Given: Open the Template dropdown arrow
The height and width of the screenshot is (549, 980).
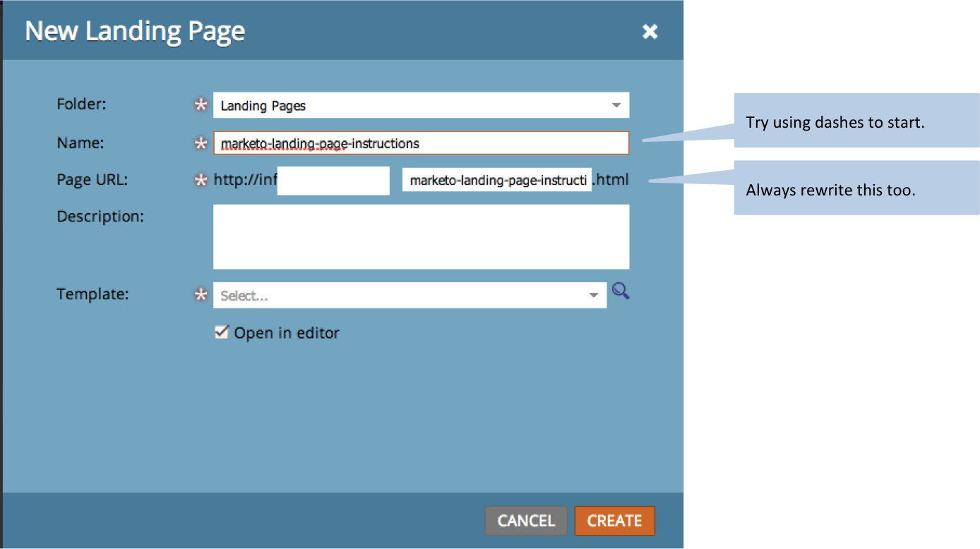Looking at the screenshot, I should 594,295.
